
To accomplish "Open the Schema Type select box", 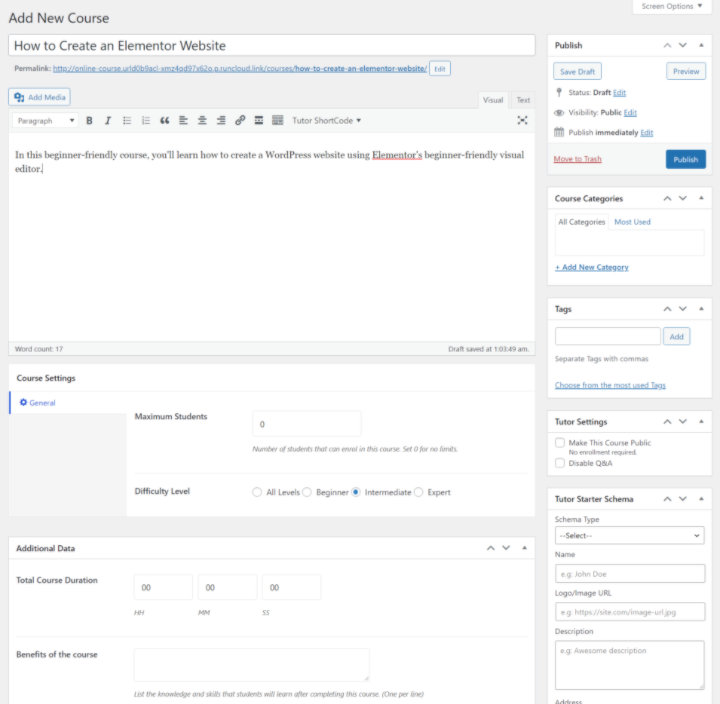I will [x=630, y=535].
